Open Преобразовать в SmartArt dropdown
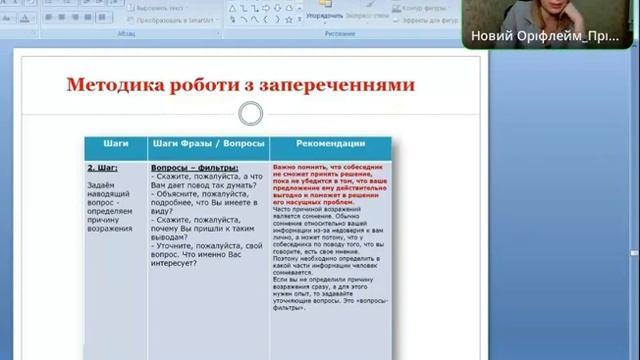Viewport: 640px width, 360px height. tap(173, 20)
